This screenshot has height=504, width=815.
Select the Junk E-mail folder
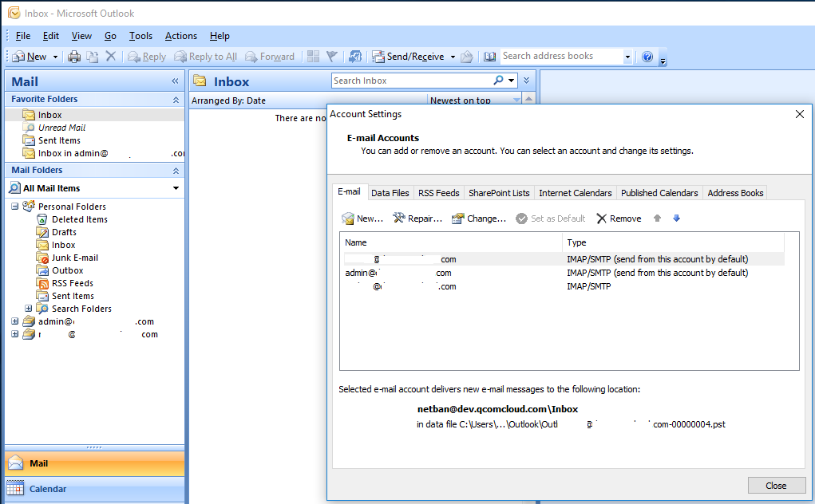tap(74, 258)
